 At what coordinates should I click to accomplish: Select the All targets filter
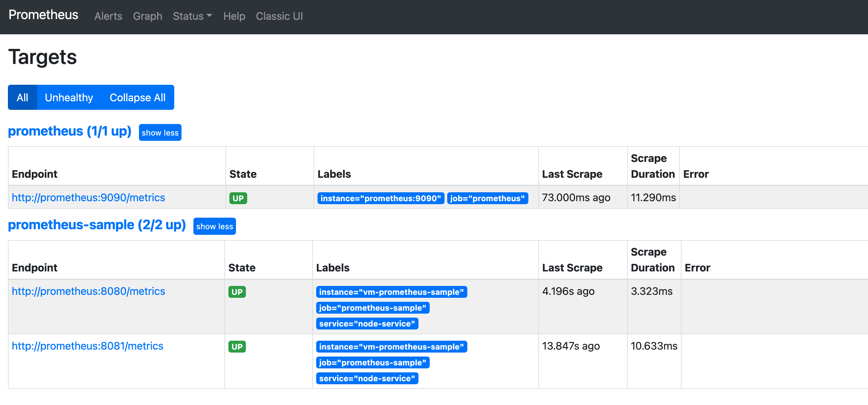point(22,97)
